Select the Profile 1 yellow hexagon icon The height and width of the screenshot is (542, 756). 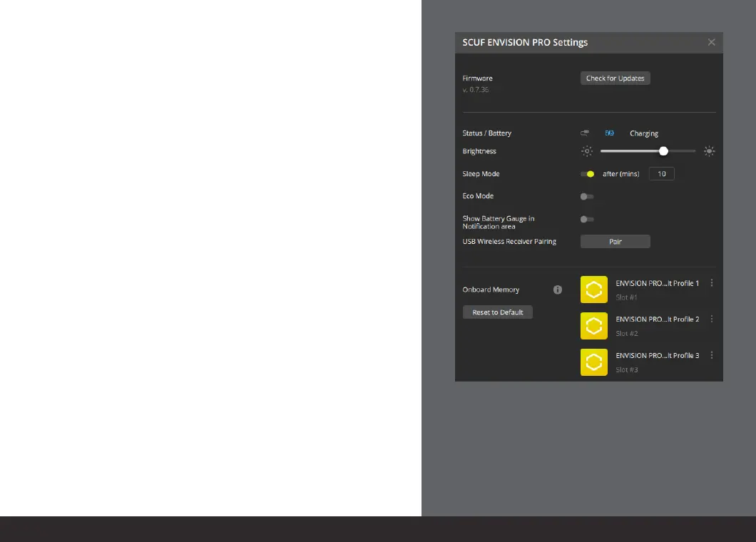pyautogui.click(x=594, y=290)
